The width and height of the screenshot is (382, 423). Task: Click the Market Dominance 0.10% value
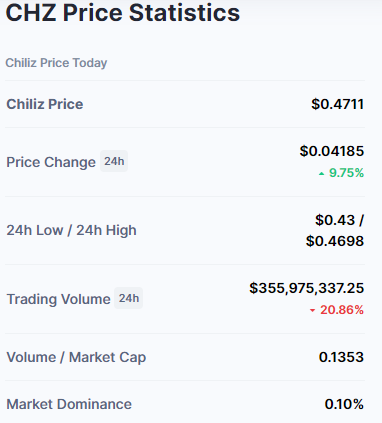coord(344,404)
